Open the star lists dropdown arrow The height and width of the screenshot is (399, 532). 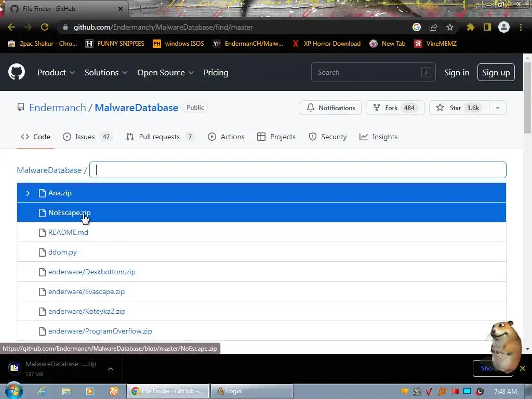coord(498,108)
